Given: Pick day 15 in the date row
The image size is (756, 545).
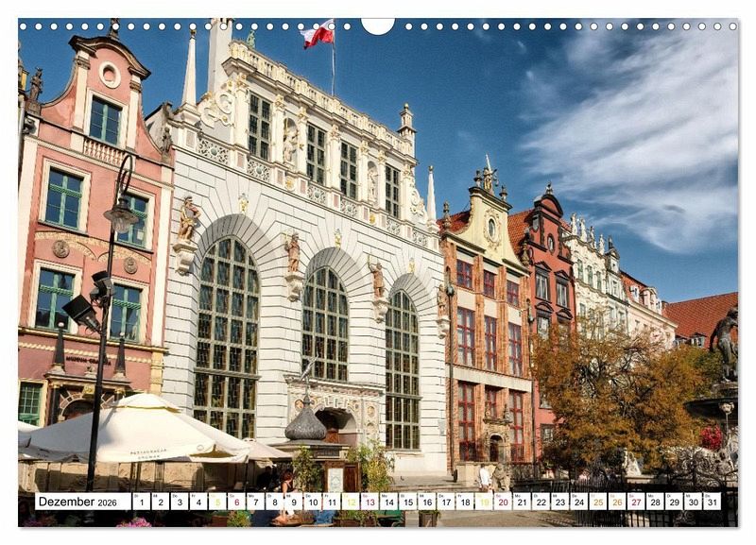Looking at the screenshot, I should pyautogui.click(x=408, y=502).
